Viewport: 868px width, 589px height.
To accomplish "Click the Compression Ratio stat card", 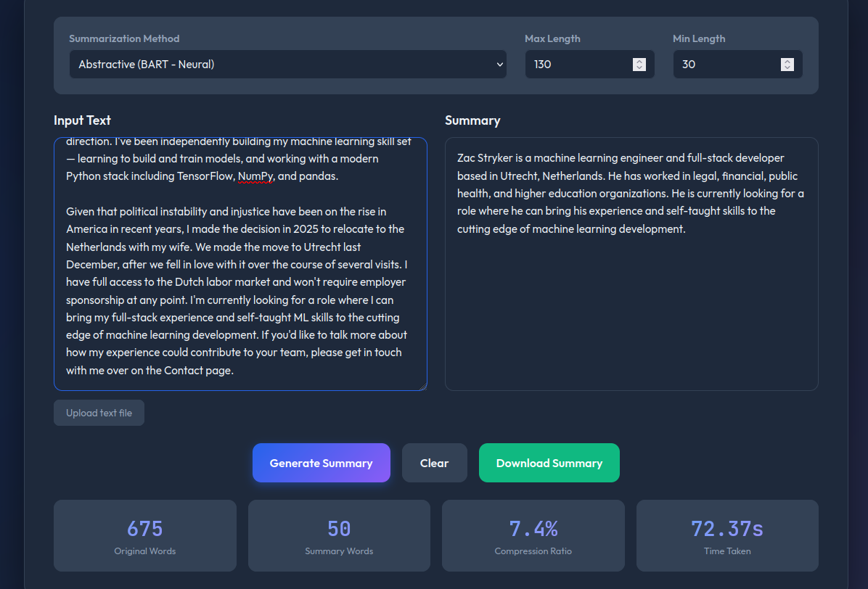I will [533, 535].
